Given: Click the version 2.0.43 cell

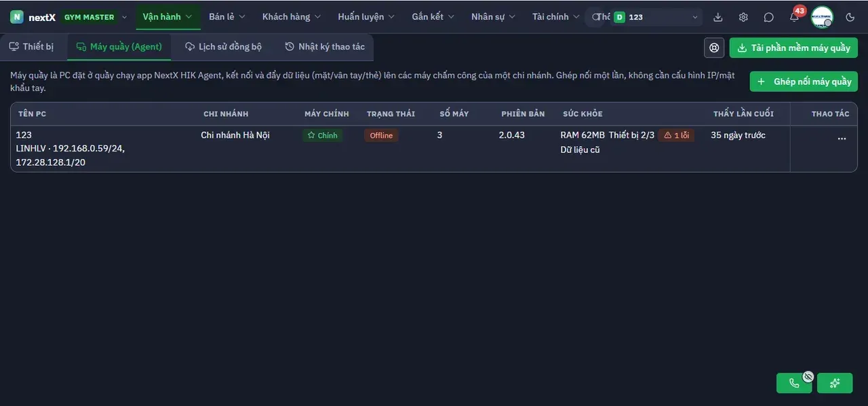Looking at the screenshot, I should pyautogui.click(x=512, y=135).
